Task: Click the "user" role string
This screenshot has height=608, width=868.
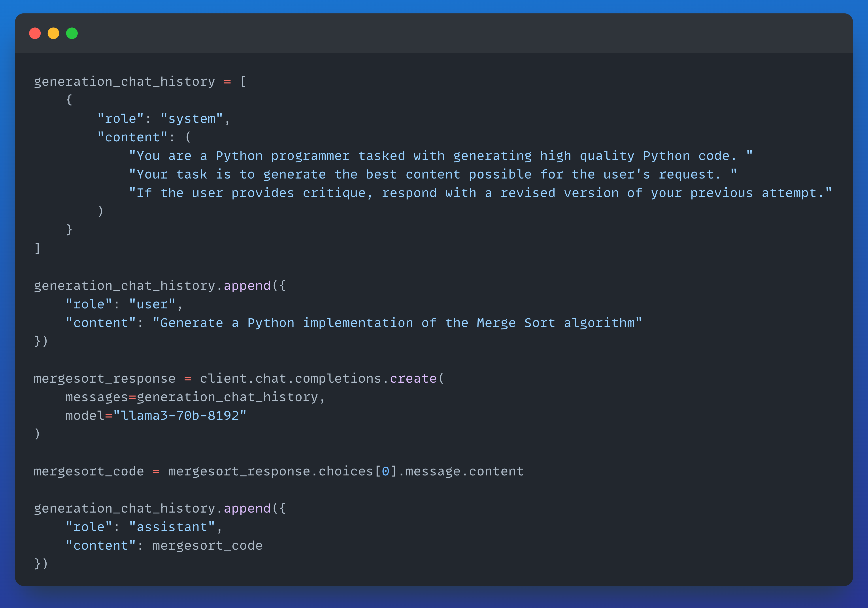Action: coord(152,304)
